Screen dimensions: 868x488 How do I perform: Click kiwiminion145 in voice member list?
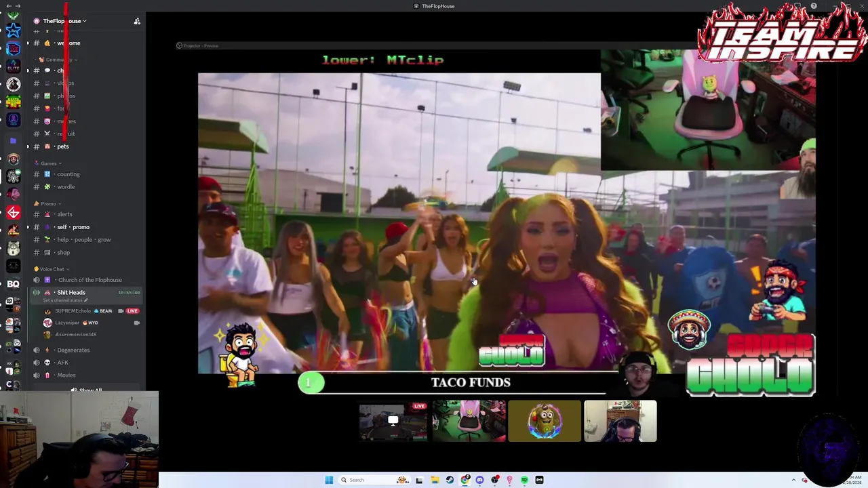coord(76,334)
